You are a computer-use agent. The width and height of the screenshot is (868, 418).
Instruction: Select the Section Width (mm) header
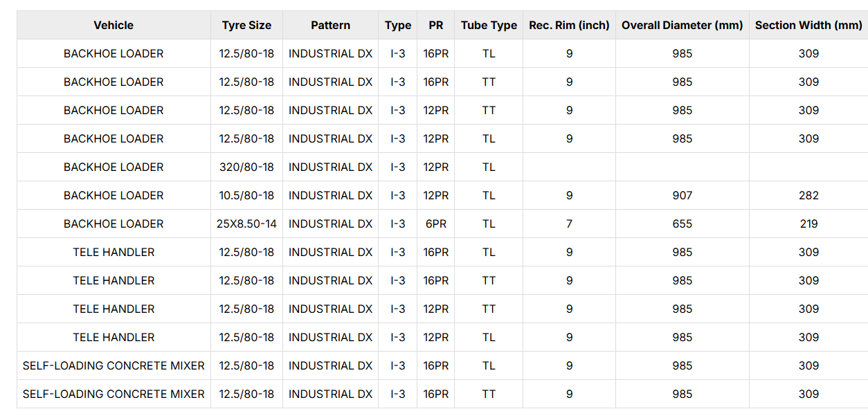coord(808,25)
